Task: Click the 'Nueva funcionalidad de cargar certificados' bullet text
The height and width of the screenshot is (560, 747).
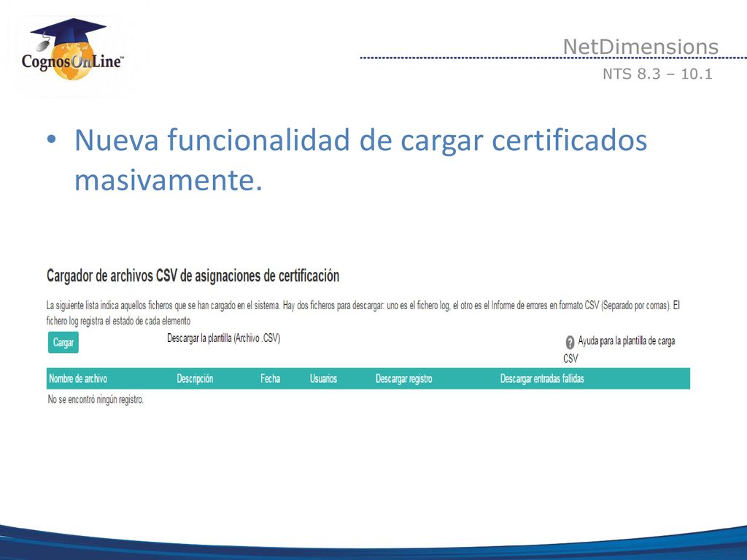Action: point(360,140)
